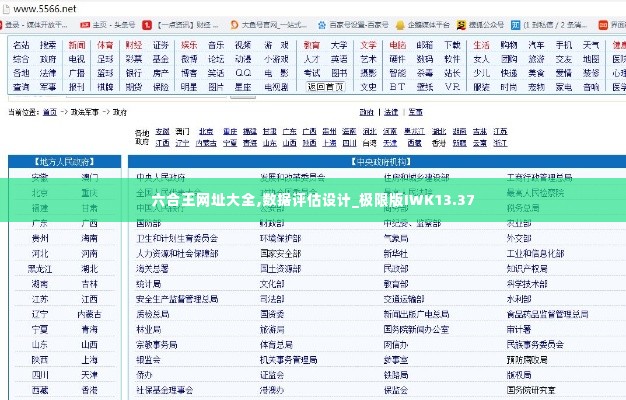Open the 娱乐 category in navigation grid
The image size is (626, 400).
point(189,45)
